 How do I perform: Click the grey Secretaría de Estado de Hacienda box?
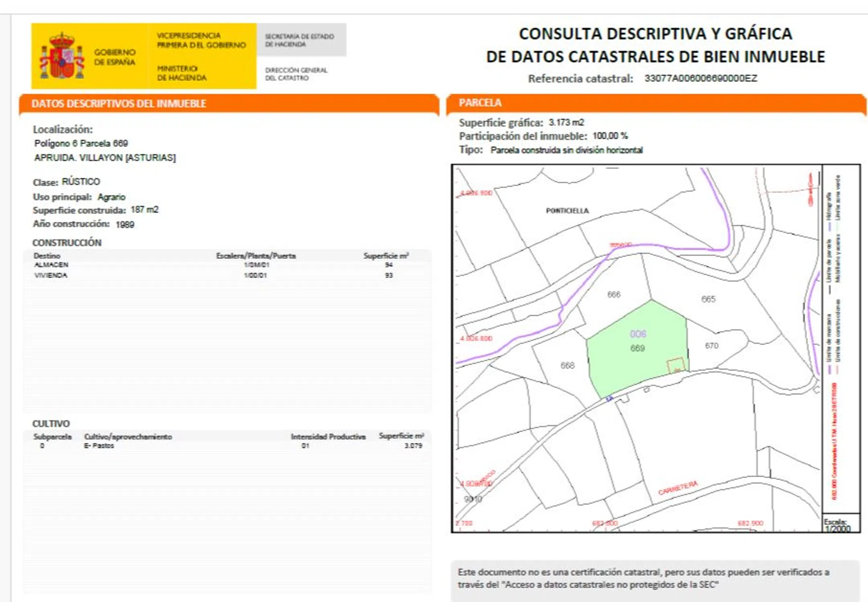coord(301,40)
